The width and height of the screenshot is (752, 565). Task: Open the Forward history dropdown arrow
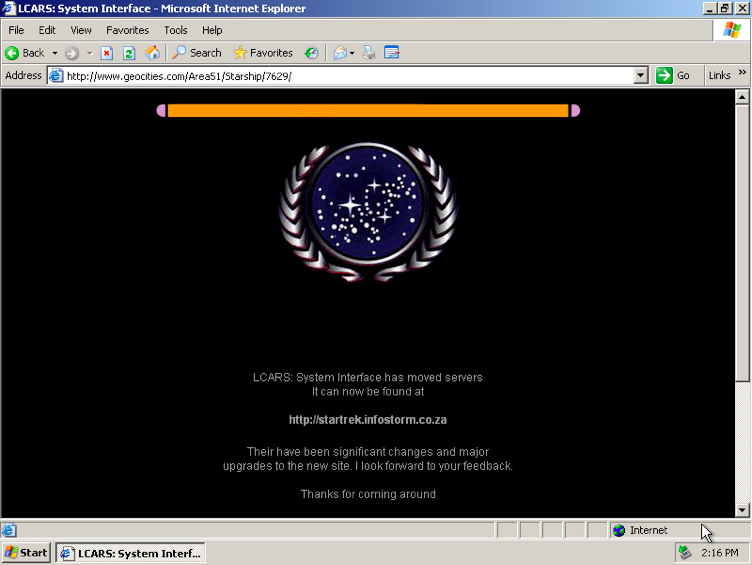click(x=89, y=53)
